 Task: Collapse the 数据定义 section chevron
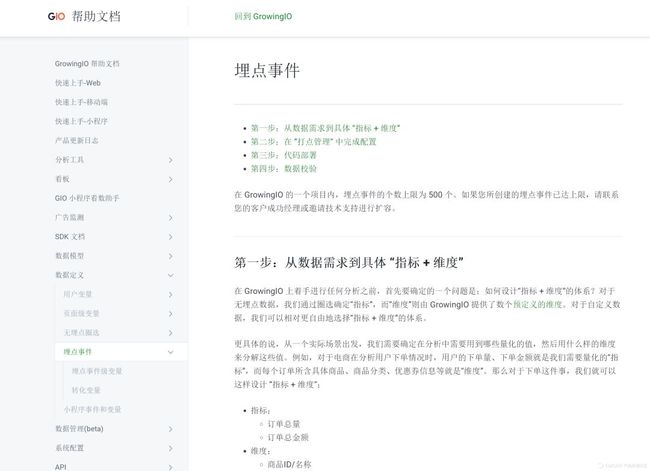[171, 275]
